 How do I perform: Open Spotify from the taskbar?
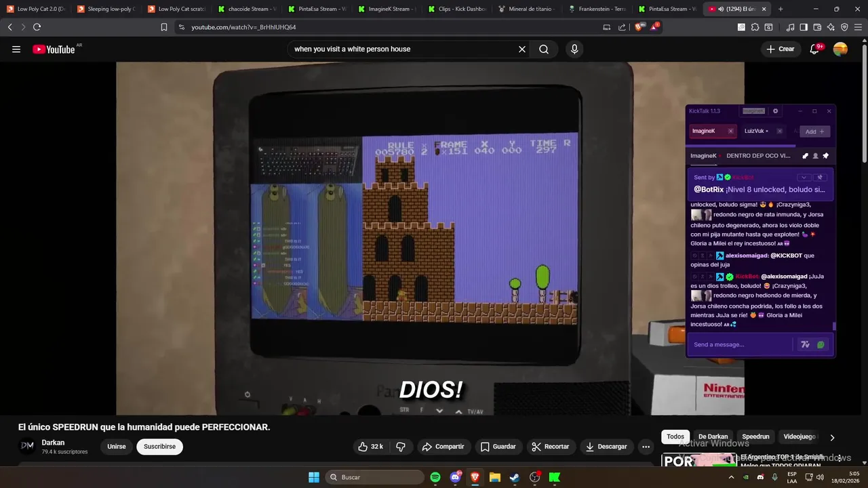(x=435, y=477)
